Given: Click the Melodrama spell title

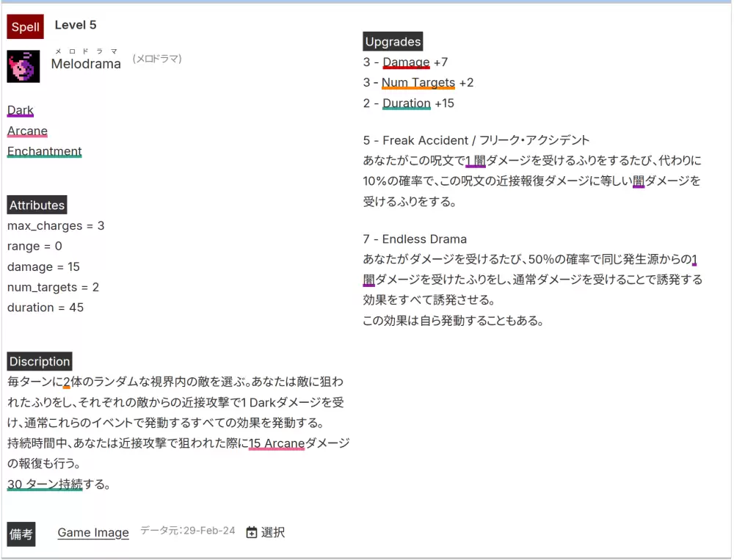Looking at the screenshot, I should pos(86,65).
